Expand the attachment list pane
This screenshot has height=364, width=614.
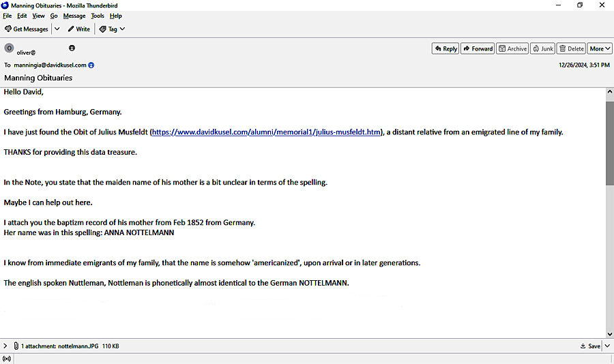coord(5,346)
